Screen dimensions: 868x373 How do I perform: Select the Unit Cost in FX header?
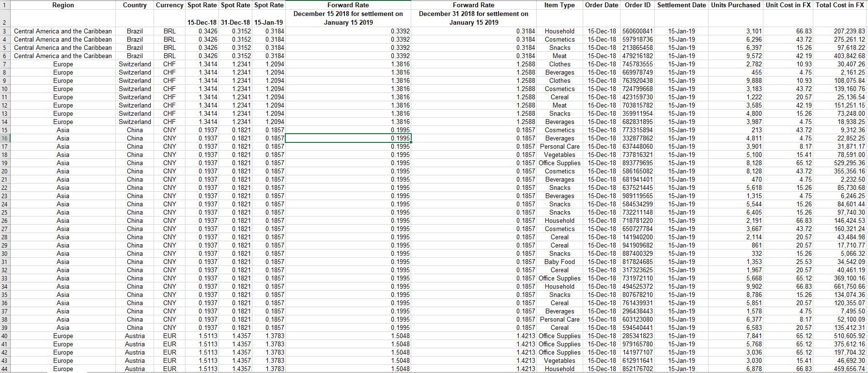pyautogui.click(x=788, y=5)
